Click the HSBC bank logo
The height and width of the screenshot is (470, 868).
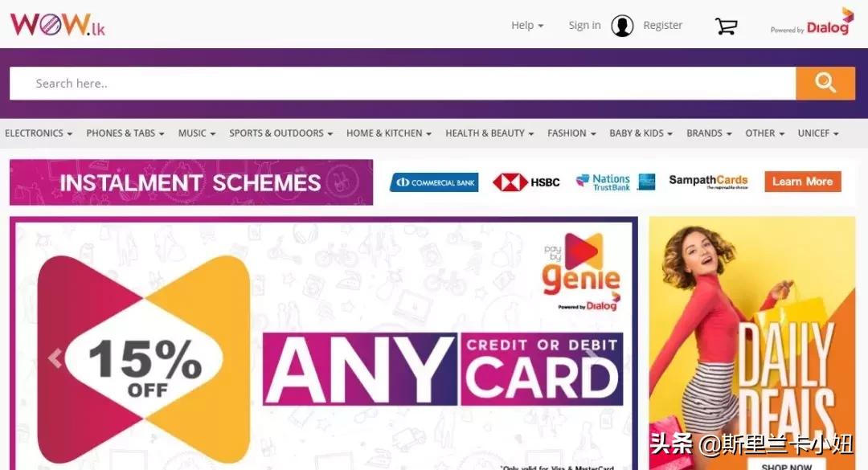coord(526,182)
